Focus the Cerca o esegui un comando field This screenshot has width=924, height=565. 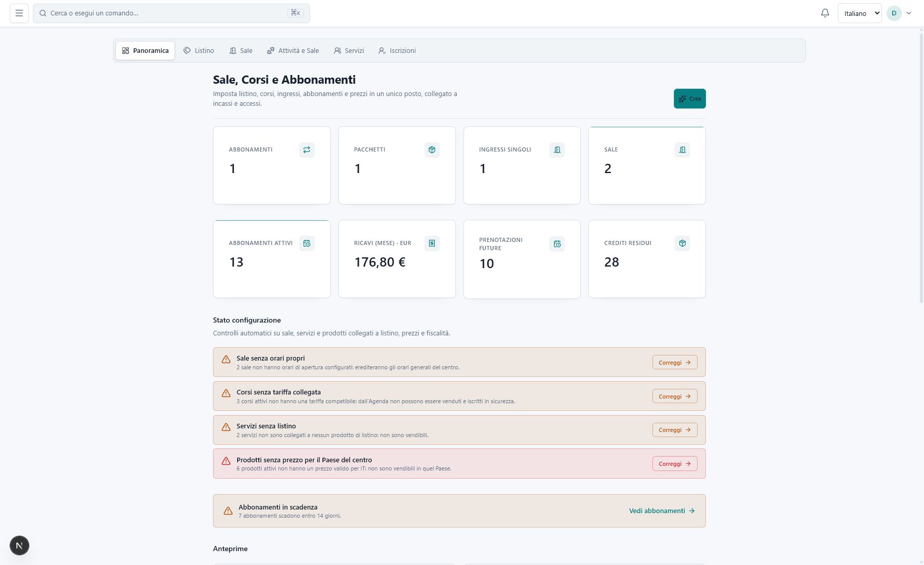point(171,13)
